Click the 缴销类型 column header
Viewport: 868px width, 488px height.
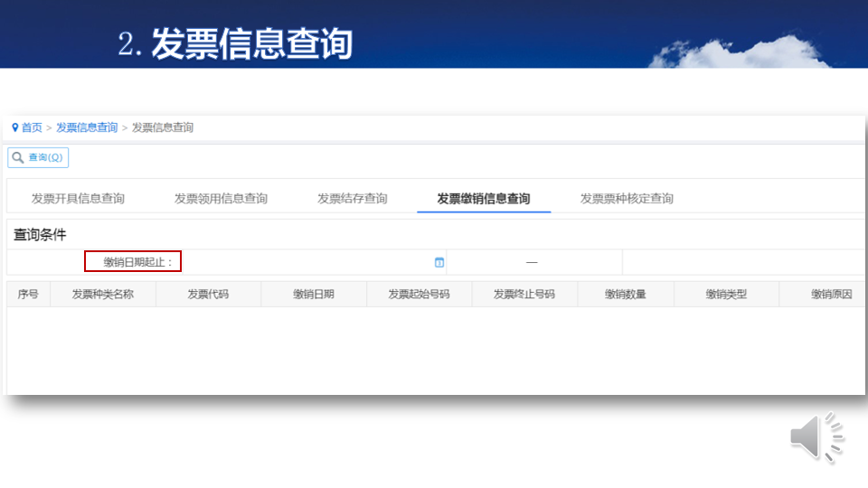(726, 295)
